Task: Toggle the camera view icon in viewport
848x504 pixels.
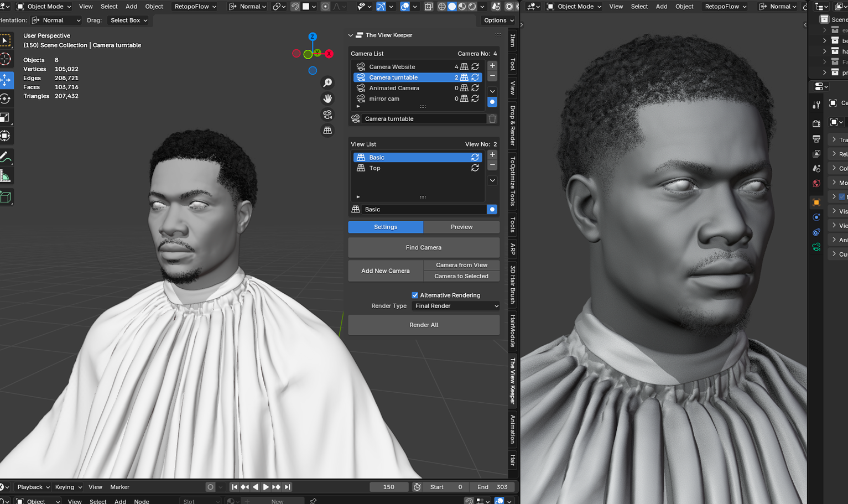Action: 327,115
